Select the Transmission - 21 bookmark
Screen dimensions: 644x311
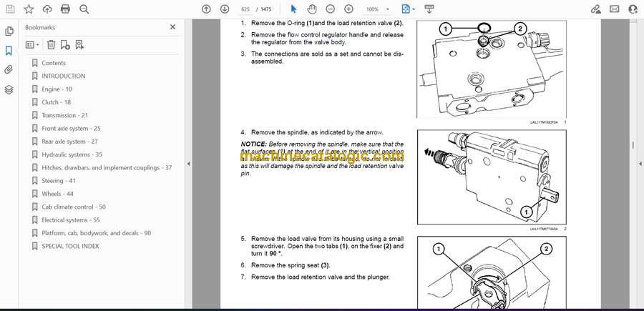[64, 115]
